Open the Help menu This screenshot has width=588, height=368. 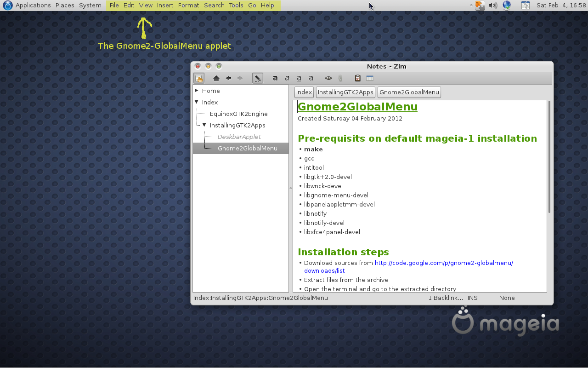click(267, 6)
